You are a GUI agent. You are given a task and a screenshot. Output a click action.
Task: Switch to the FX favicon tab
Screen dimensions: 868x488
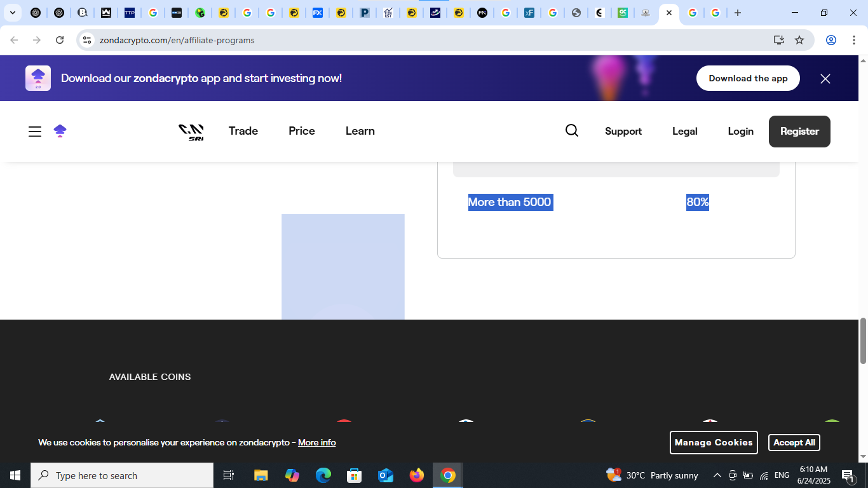point(317,13)
